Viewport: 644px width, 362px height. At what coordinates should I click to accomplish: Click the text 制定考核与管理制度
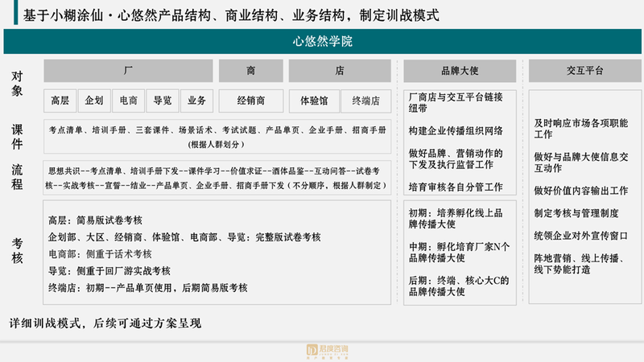pos(576,213)
